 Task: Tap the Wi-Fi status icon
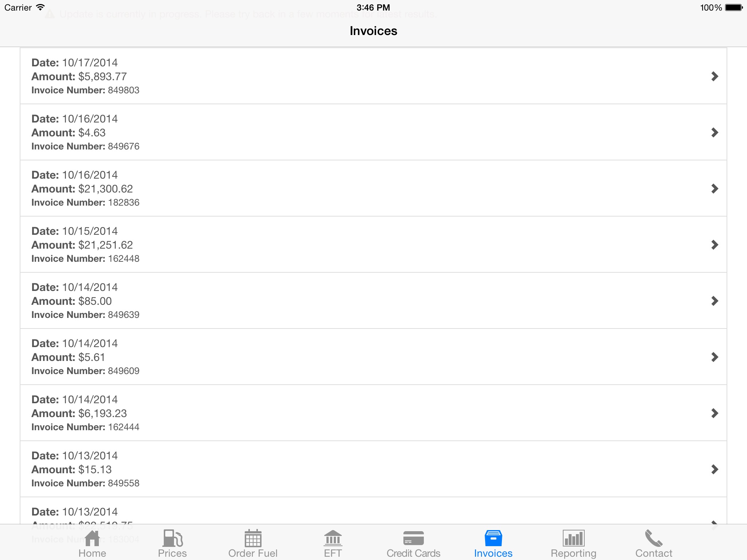[x=41, y=7]
